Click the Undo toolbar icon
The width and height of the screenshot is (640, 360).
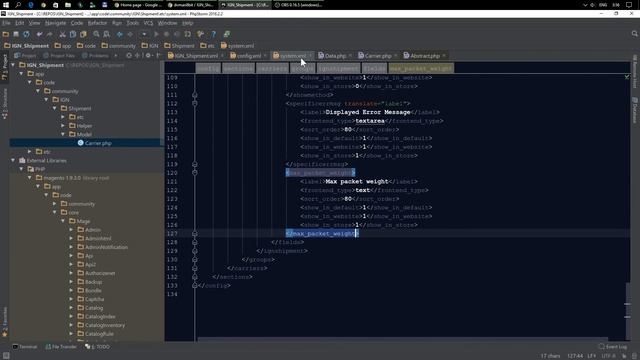pos(40,34)
